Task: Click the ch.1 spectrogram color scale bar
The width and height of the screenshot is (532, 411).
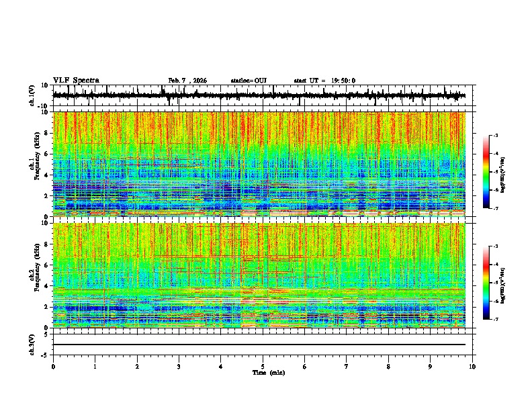Action: tap(486, 172)
